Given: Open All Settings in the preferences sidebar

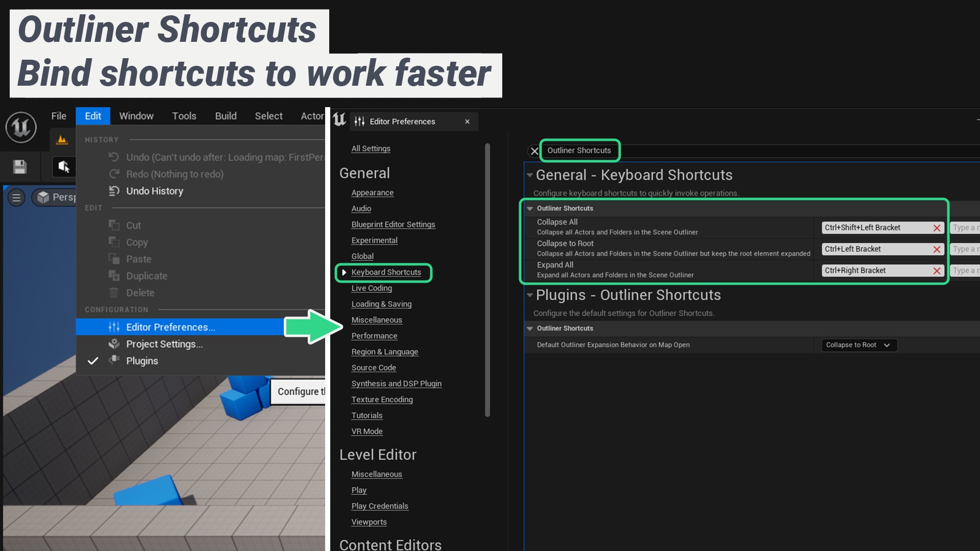Looking at the screenshot, I should (x=371, y=148).
